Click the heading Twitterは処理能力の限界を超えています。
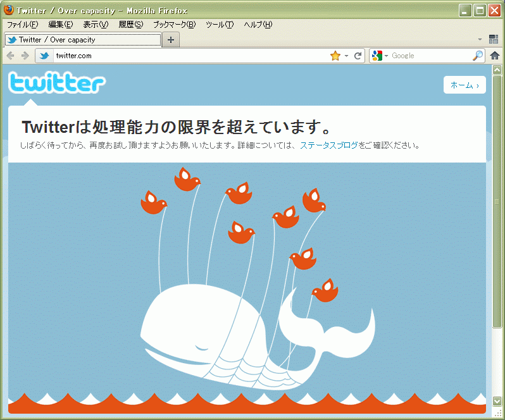The width and height of the screenshot is (505, 420). pos(176,127)
